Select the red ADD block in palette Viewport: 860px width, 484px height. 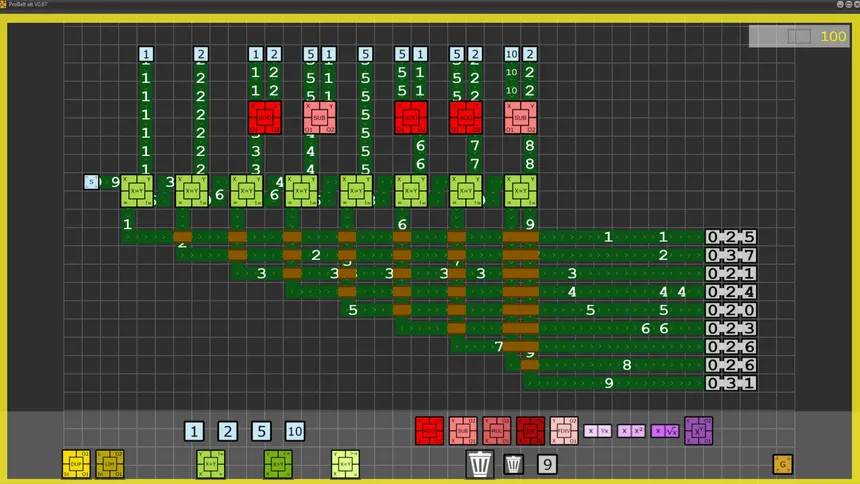pos(429,431)
